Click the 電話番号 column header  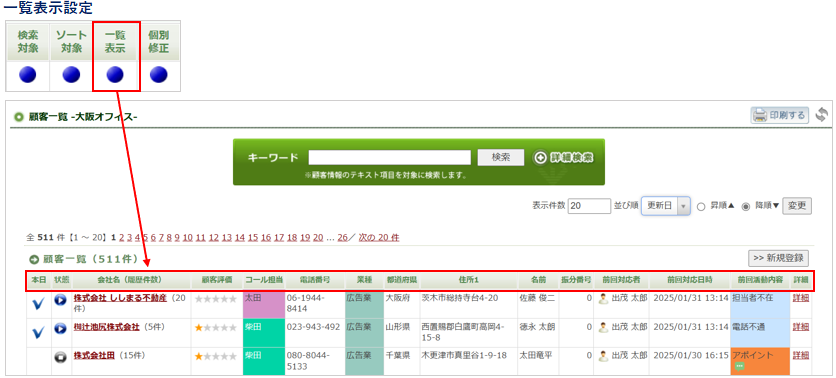point(314,279)
